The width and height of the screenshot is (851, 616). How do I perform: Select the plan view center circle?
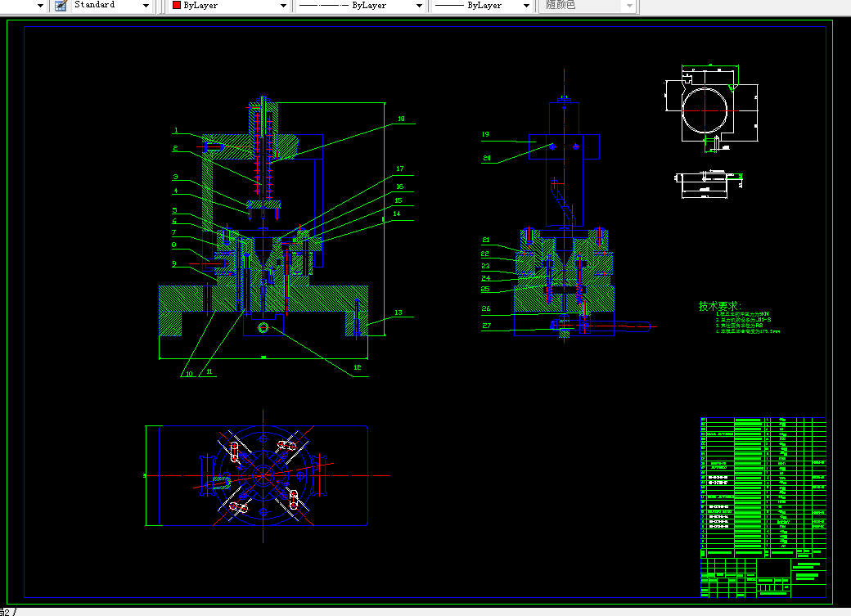[x=262, y=474]
